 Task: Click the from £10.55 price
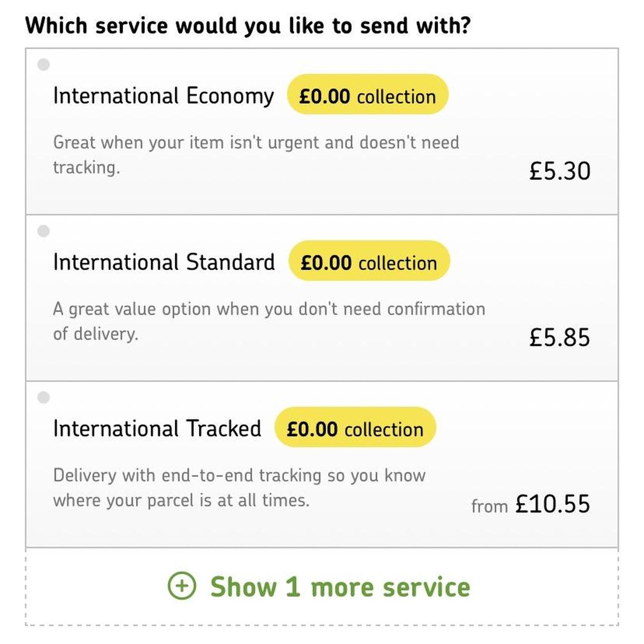[552, 504]
